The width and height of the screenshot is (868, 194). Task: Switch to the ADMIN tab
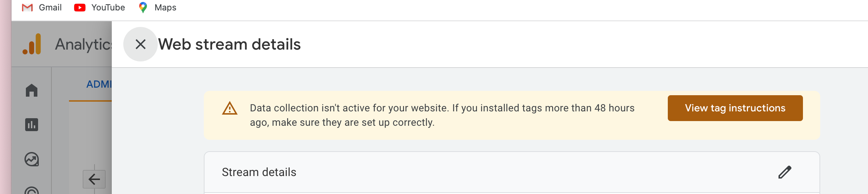tap(99, 84)
